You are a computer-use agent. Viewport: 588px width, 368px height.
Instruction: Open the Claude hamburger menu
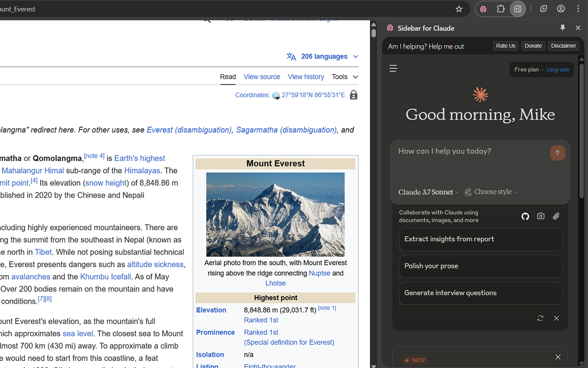[393, 69]
